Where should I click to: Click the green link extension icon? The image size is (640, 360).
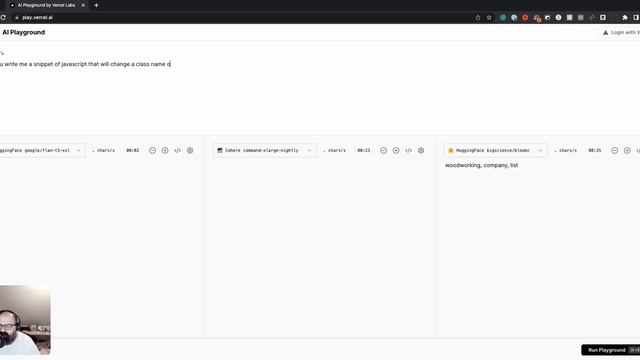pos(591,18)
